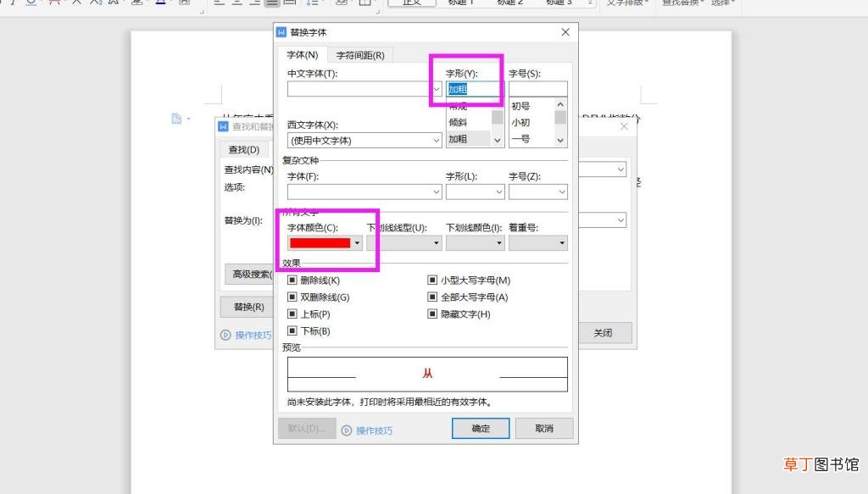This screenshot has height=494, width=868.
Task: Open the complex script 字号(Z) dropdown
Action: coord(562,192)
